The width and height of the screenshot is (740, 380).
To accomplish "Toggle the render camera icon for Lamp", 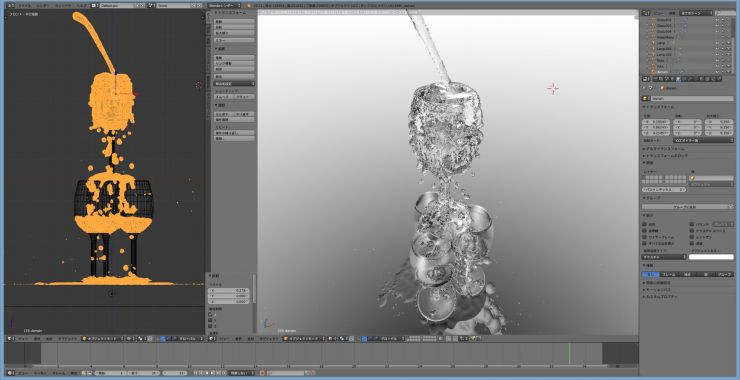I will pyautogui.click(x=729, y=43).
